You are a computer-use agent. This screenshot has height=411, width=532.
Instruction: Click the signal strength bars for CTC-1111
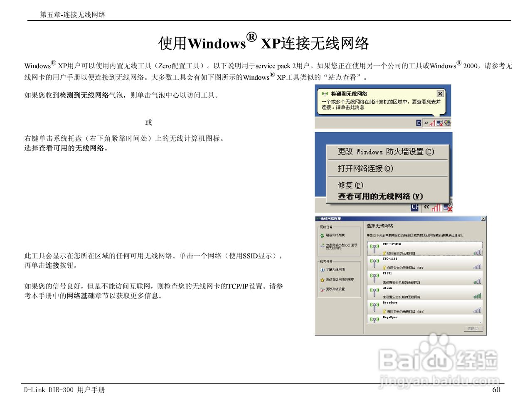click(x=478, y=267)
